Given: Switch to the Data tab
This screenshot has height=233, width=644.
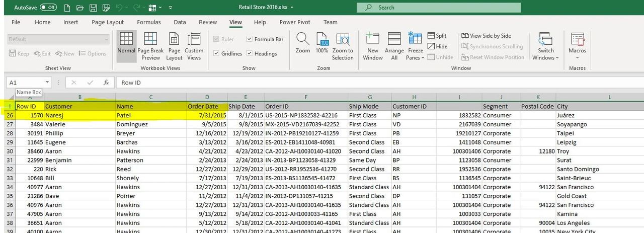Looking at the screenshot, I should click(180, 23).
